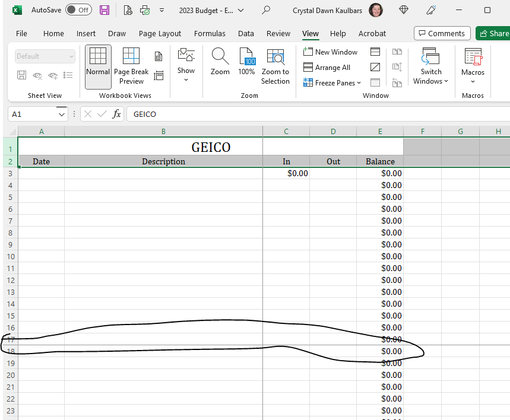This screenshot has height=420, width=510.
Task: Click the Unhide window icon
Action: coord(375,82)
